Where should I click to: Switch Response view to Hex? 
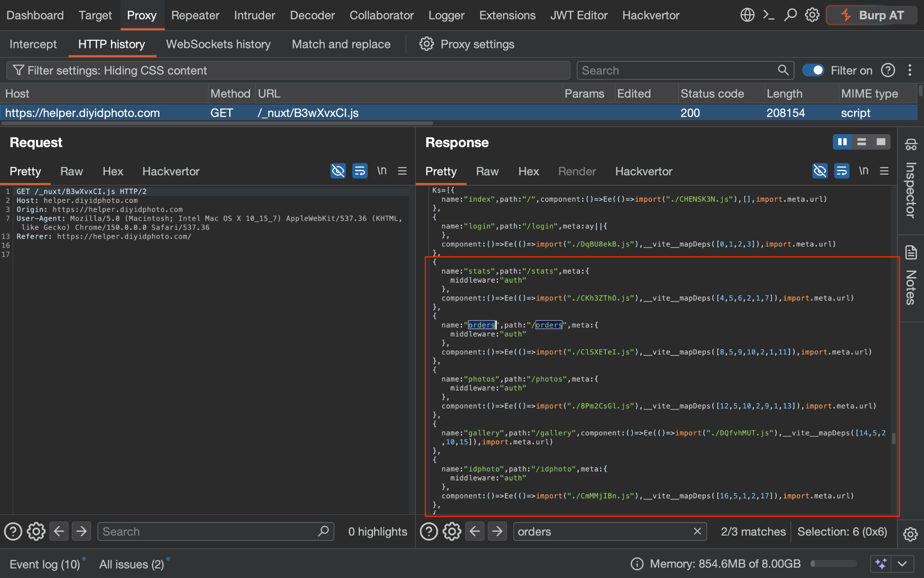click(529, 171)
